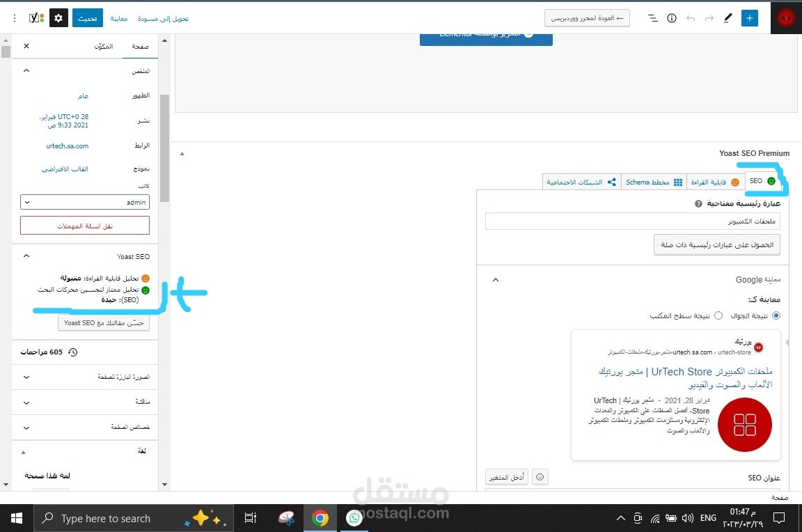Open the settings gear panel
The image size is (802, 532).
(x=58, y=18)
